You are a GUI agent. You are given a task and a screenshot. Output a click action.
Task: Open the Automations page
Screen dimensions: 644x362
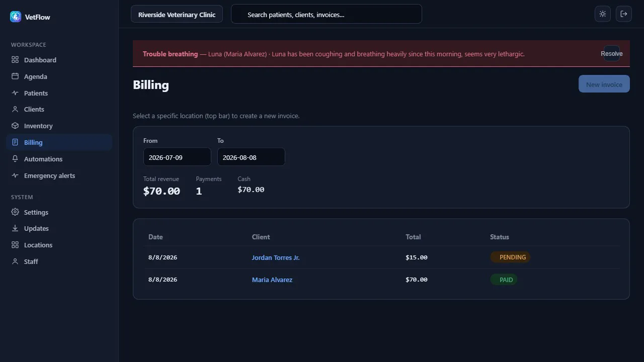(59, 159)
